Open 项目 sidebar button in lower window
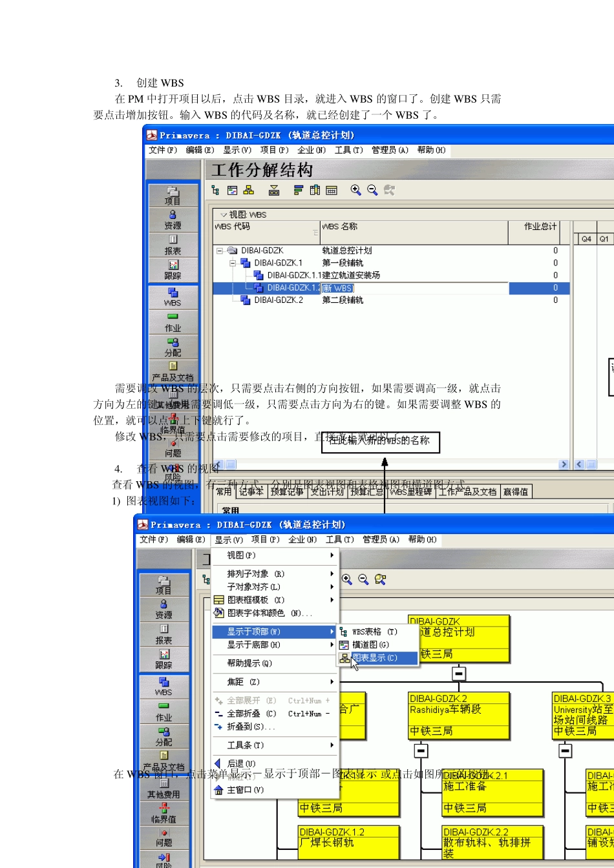The height and width of the screenshot is (868, 614). [x=164, y=585]
